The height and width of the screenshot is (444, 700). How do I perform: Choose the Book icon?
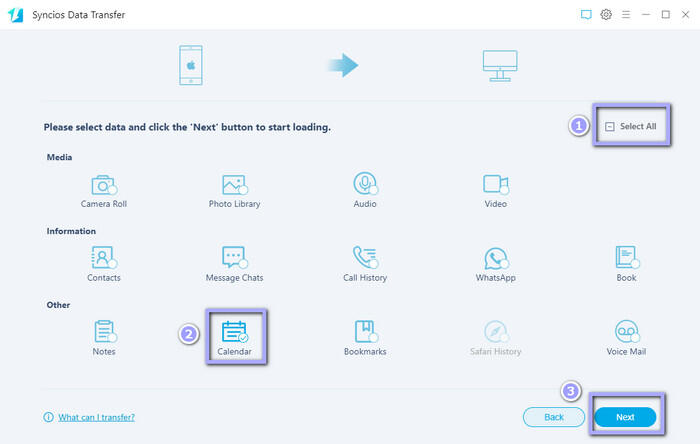(626, 258)
